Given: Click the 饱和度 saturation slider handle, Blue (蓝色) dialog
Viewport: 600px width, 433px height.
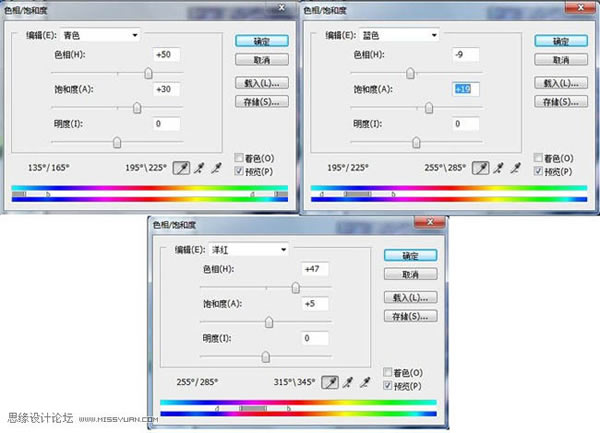Looking at the screenshot, I should pos(429,108).
